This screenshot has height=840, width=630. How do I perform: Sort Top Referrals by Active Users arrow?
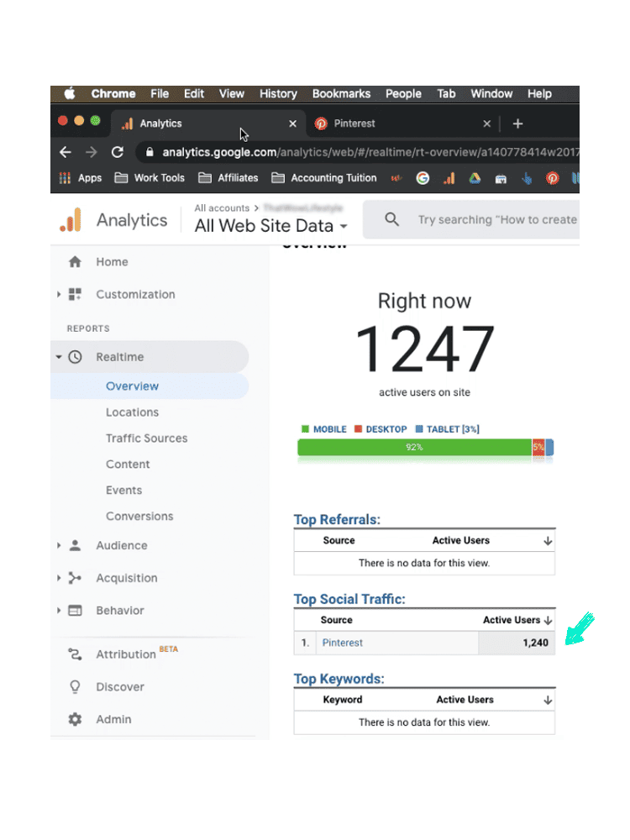pyautogui.click(x=548, y=541)
